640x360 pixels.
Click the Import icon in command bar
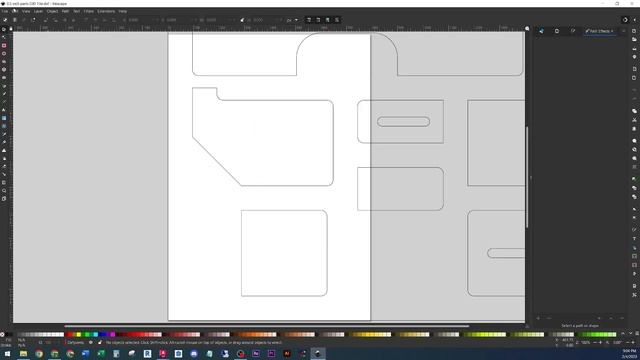click(634, 69)
